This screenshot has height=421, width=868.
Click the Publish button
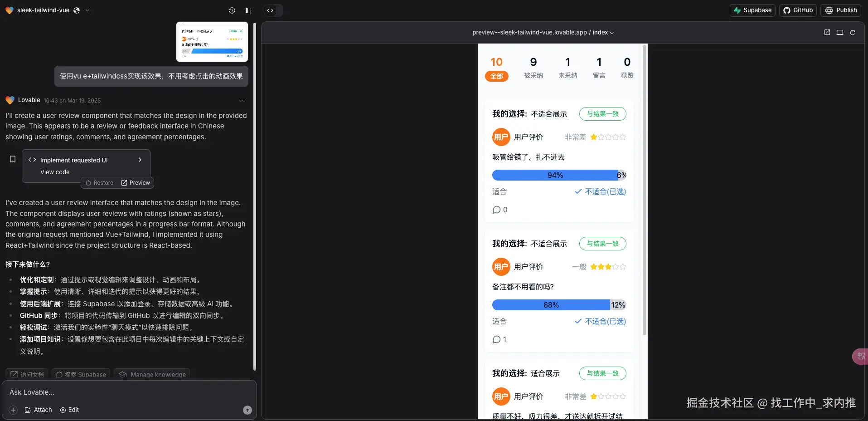click(x=841, y=10)
